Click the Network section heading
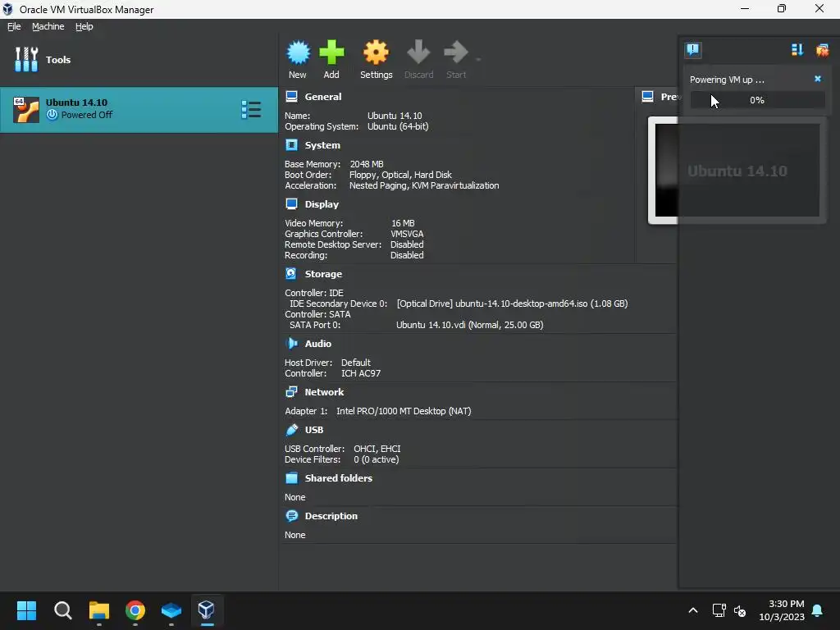 (324, 392)
